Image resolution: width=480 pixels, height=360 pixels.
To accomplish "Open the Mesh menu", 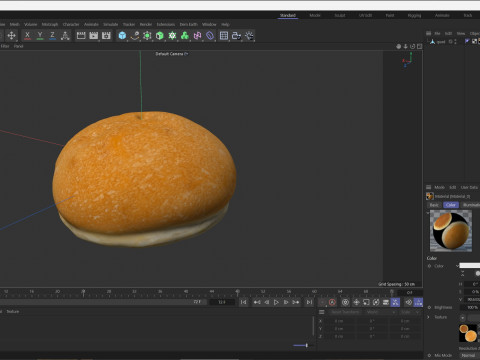I will click(x=14, y=24).
